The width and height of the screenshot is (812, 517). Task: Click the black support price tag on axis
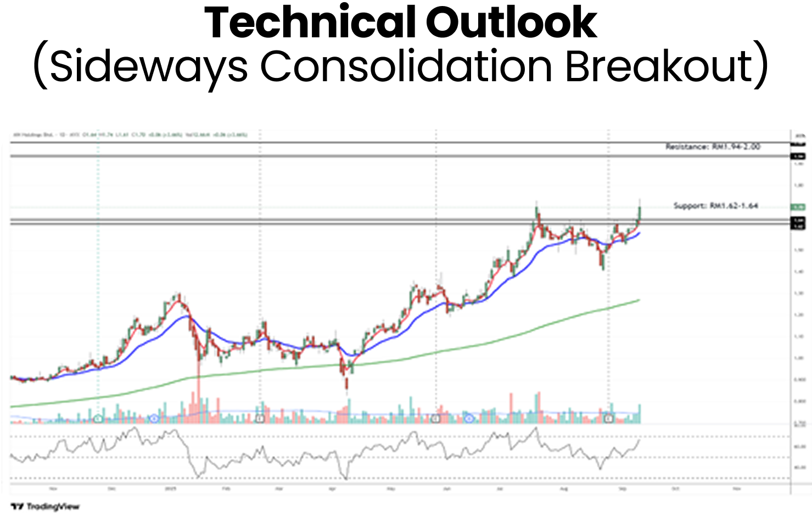pos(797,222)
